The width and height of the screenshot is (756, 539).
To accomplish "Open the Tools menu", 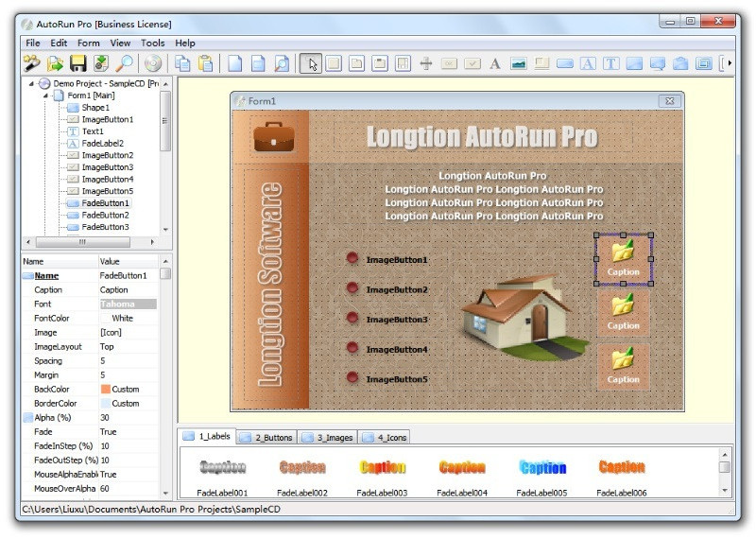I will (153, 43).
